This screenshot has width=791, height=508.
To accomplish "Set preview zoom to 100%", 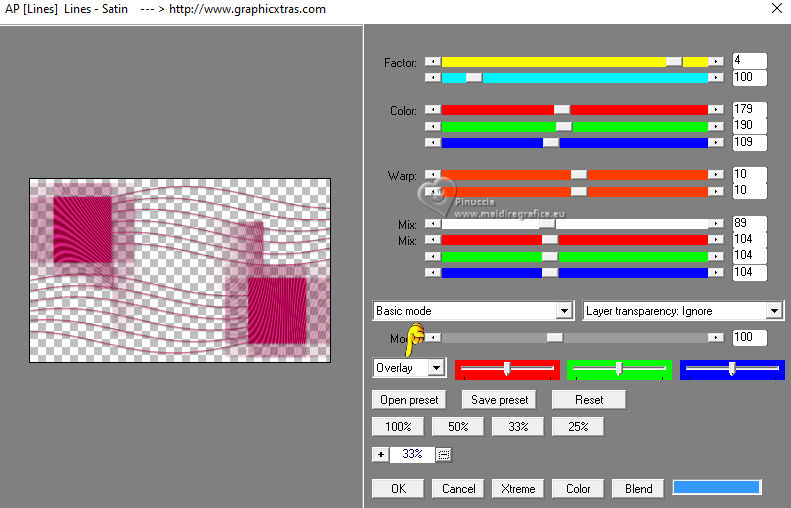I will 398,427.
